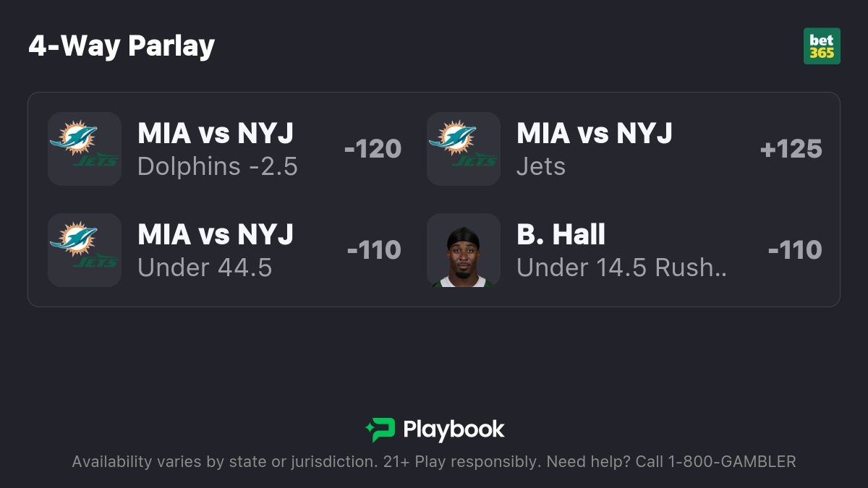Select the Under 44.5 total text

click(x=205, y=268)
